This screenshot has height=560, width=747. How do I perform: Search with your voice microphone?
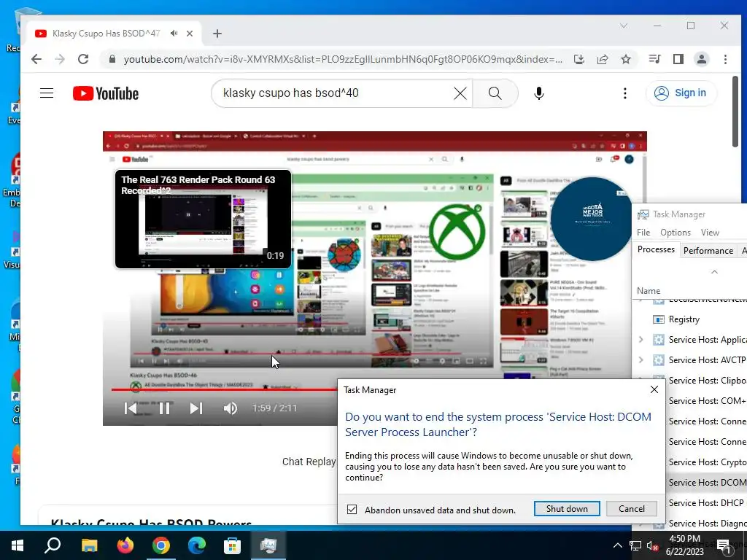pyautogui.click(x=539, y=93)
